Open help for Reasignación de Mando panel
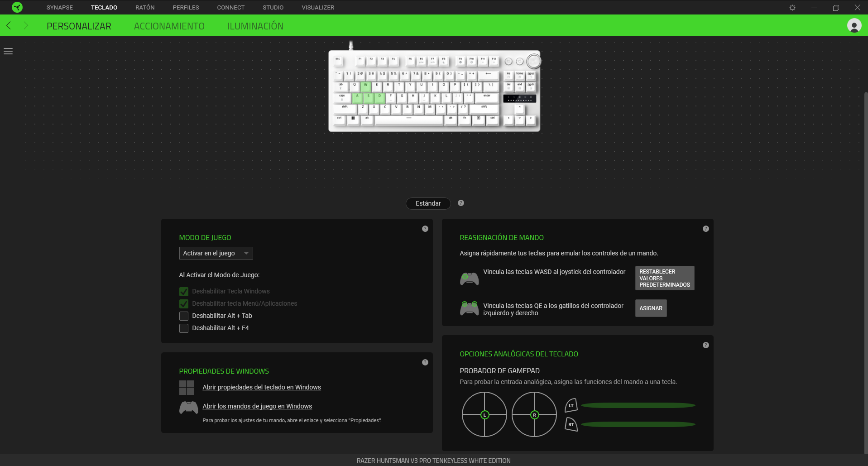 click(x=706, y=229)
